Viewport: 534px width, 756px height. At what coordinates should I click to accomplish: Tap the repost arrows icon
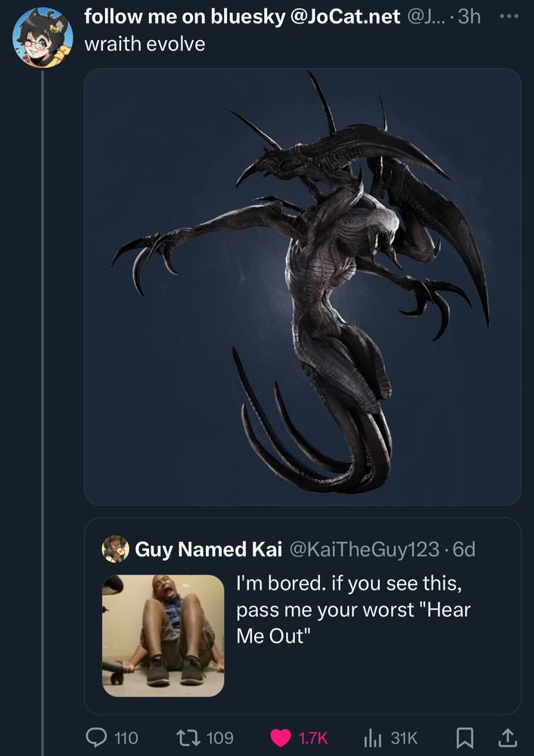click(x=187, y=737)
